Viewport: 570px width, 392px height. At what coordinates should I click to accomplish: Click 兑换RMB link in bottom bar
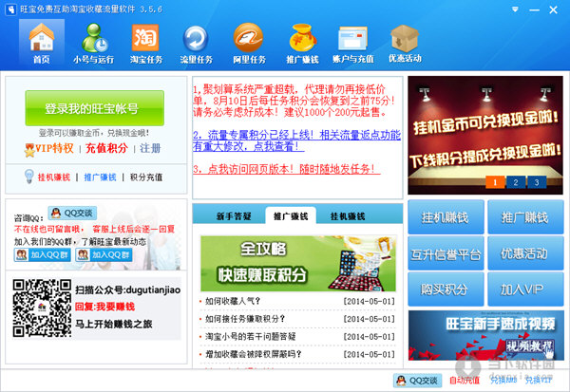[503, 381]
